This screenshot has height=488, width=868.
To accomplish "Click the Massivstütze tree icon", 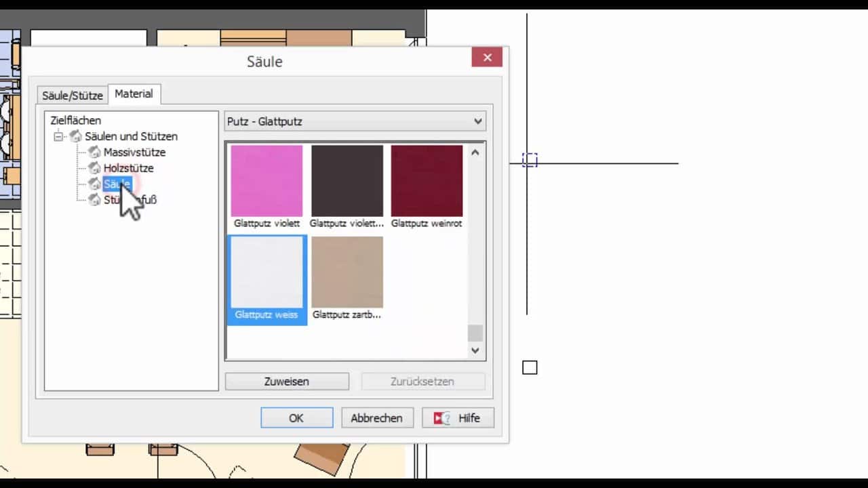I will click(94, 152).
